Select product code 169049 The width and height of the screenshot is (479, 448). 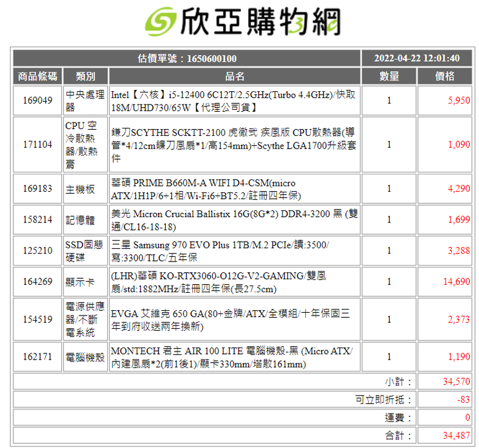point(37,101)
